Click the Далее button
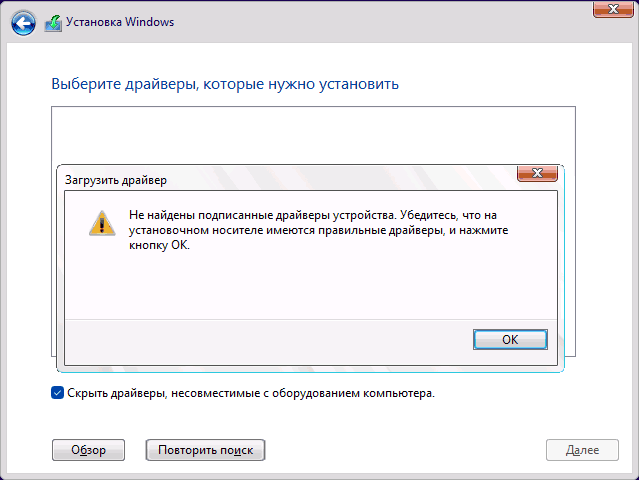 (582, 450)
